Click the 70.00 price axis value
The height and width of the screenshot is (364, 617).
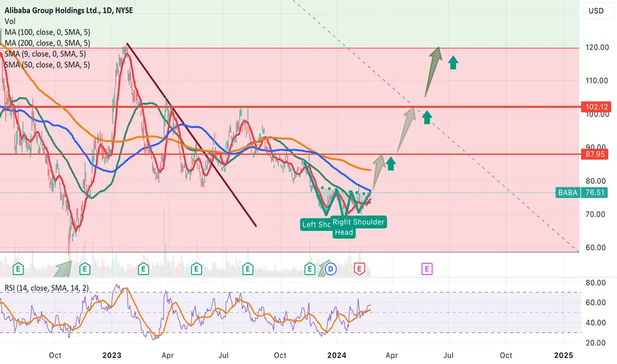click(595, 214)
